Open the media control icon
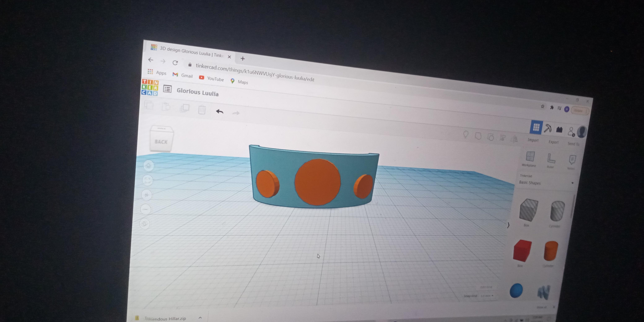 pyautogui.click(x=559, y=108)
